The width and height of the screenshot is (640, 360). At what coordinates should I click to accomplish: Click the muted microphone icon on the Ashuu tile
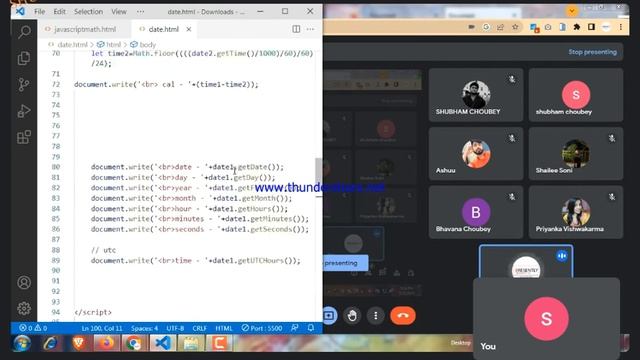point(512,138)
